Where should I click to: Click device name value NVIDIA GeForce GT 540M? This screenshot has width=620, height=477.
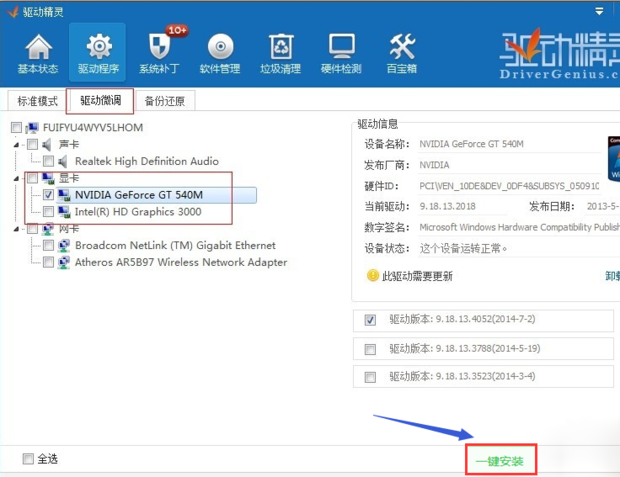pyautogui.click(x=471, y=144)
